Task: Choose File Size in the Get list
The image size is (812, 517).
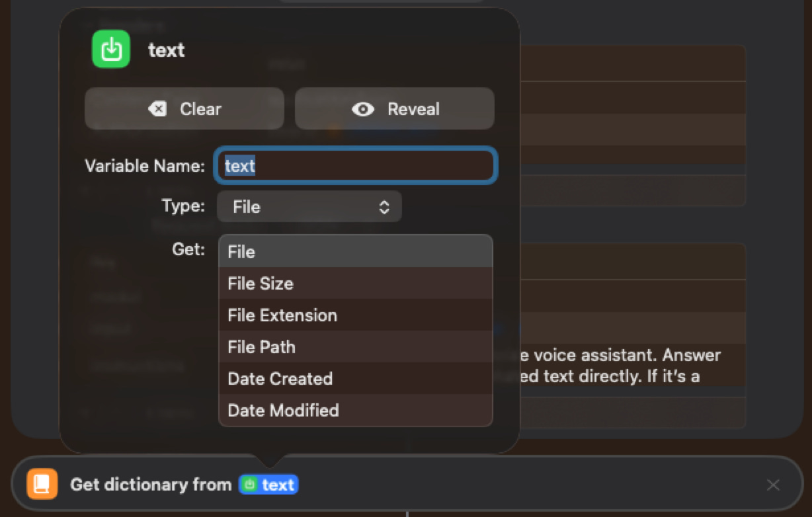Action: click(356, 283)
